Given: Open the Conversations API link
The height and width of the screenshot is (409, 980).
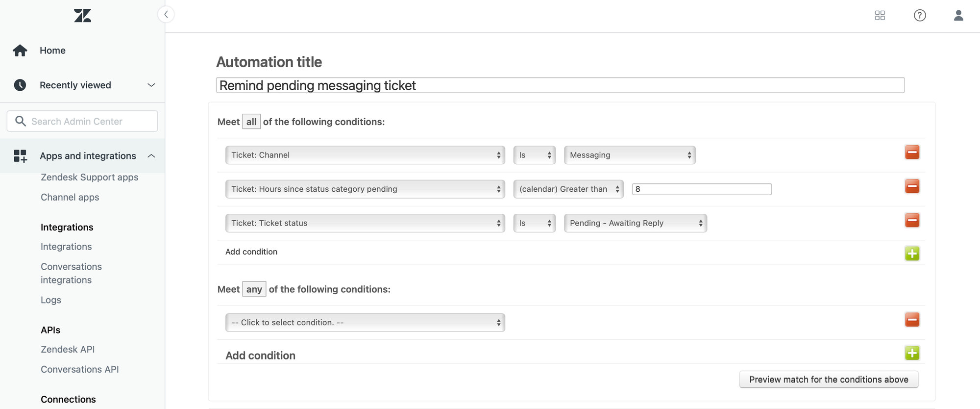Looking at the screenshot, I should pyautogui.click(x=79, y=370).
